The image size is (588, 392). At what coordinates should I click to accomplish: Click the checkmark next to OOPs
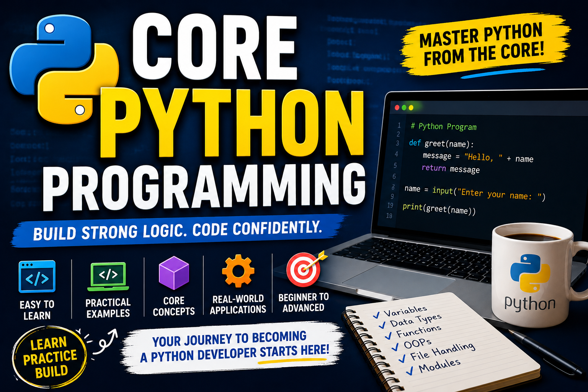coord(395,347)
